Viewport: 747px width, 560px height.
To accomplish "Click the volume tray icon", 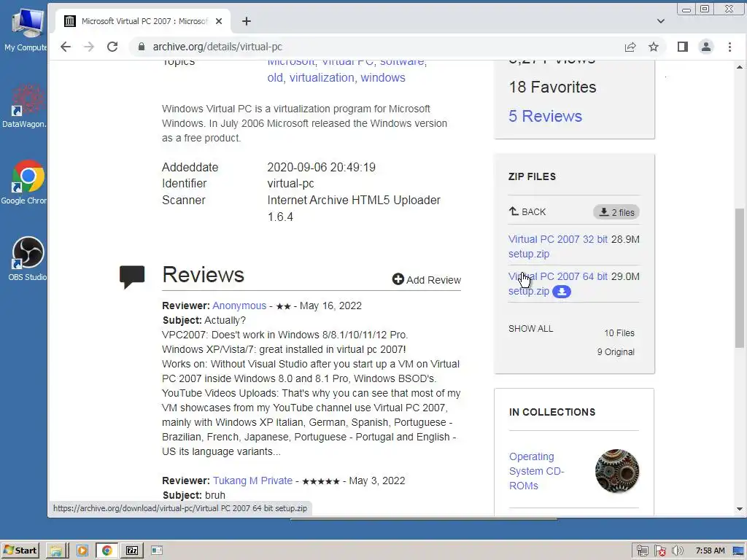I will pos(677,551).
